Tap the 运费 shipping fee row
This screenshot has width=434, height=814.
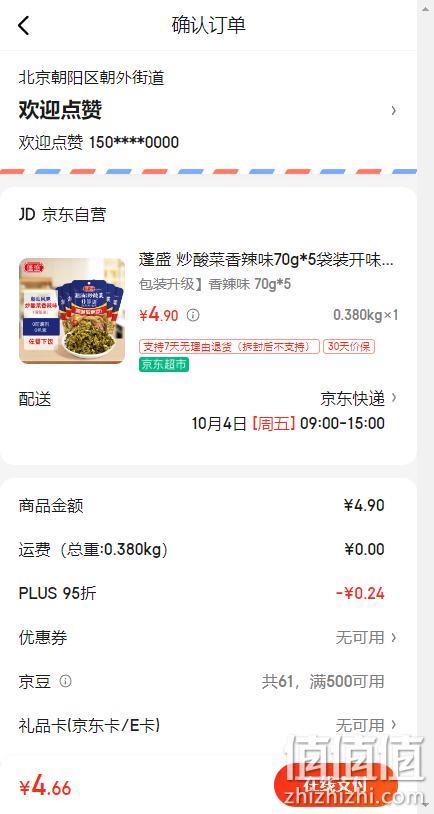(209, 550)
